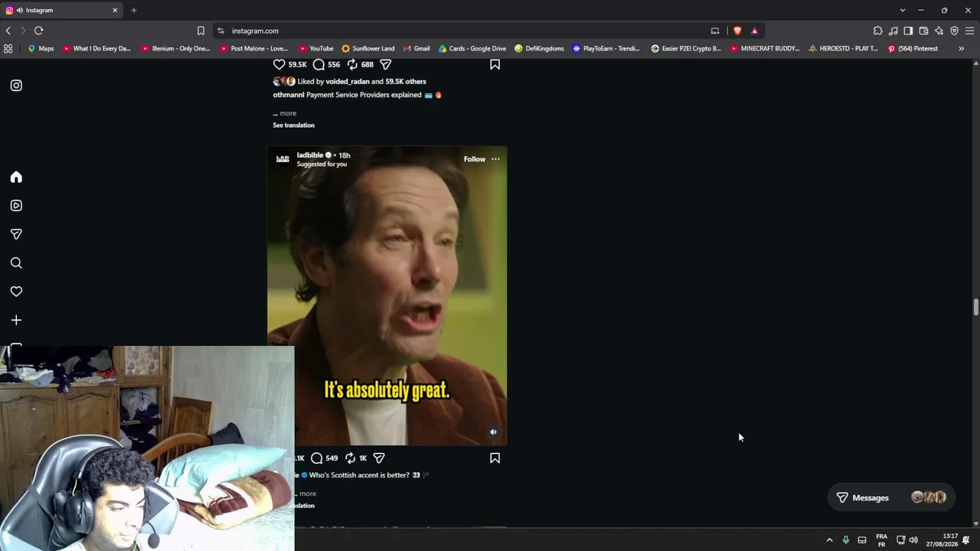Open ladbible profile from post header
This screenshot has height=551, width=980.
point(310,155)
